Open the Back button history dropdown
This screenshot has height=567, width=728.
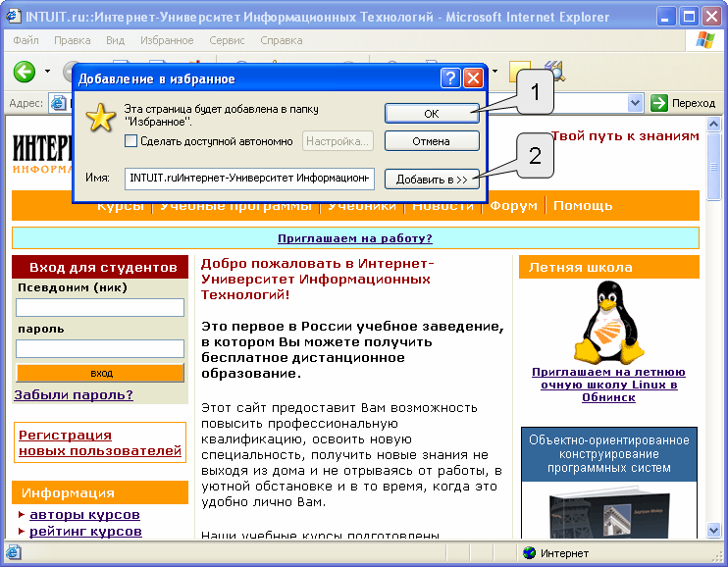[x=47, y=72]
